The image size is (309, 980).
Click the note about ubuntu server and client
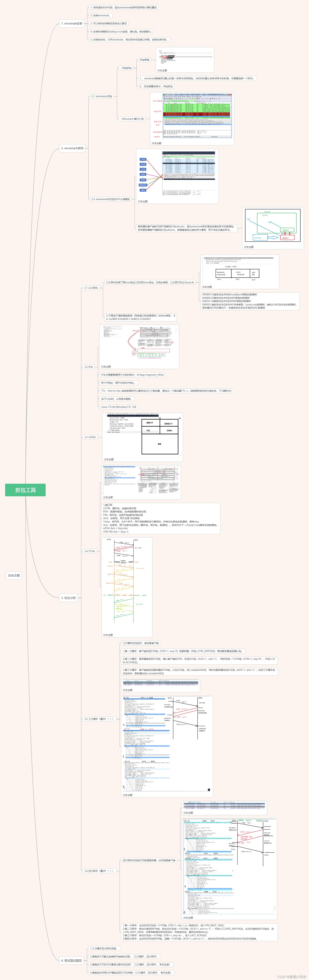pyautogui.click(x=187, y=228)
